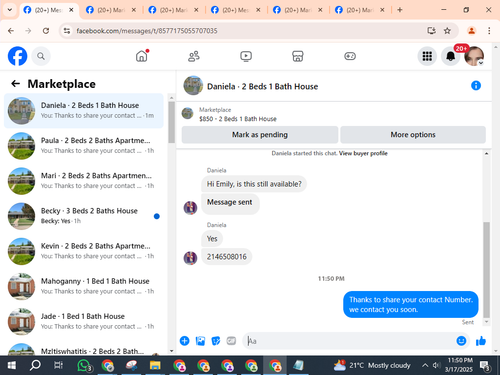This screenshot has width=500, height=375.
Task: Attach a photo using the image icon
Action: [x=200, y=341]
